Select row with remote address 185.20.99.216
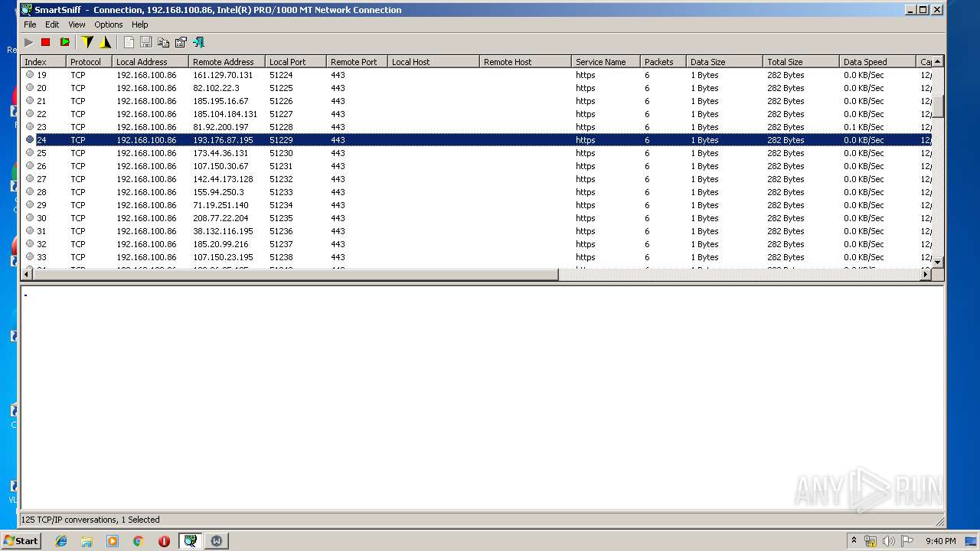Screen dimensions: 980x551 pos(477,244)
